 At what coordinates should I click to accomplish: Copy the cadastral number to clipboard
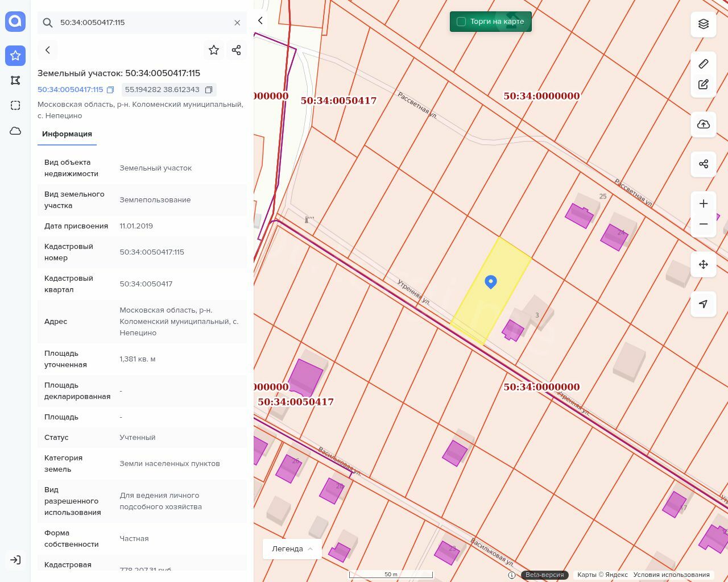click(110, 90)
